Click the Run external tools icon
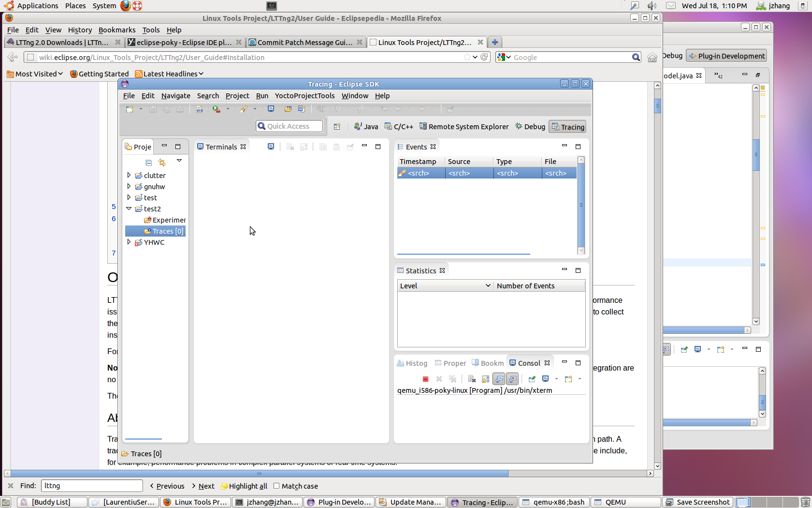 coord(216,109)
